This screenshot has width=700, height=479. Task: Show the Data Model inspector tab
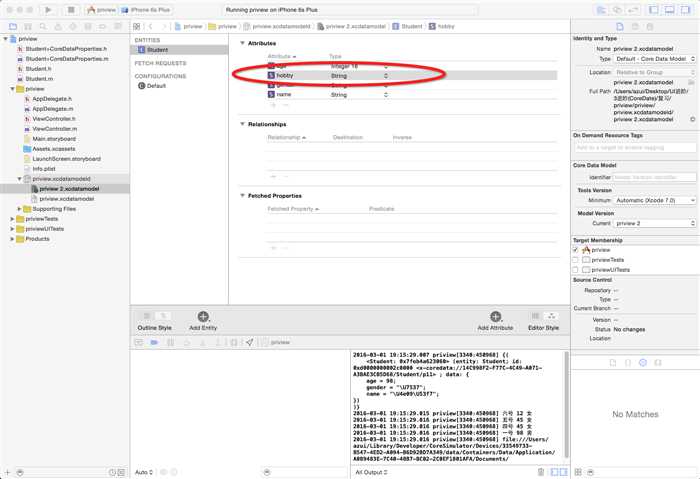click(x=650, y=27)
